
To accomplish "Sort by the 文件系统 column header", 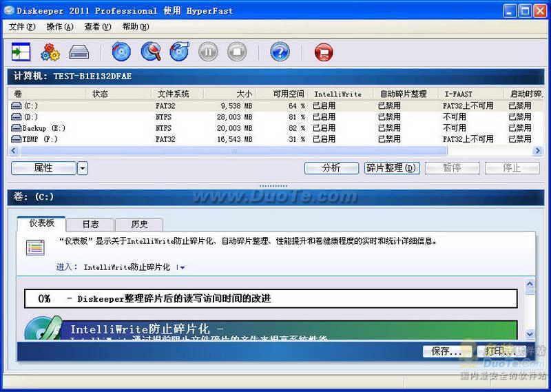I will pyautogui.click(x=178, y=94).
